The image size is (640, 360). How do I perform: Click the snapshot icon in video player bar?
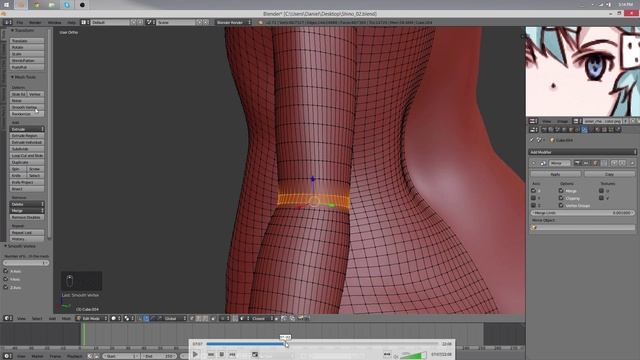tap(255, 354)
